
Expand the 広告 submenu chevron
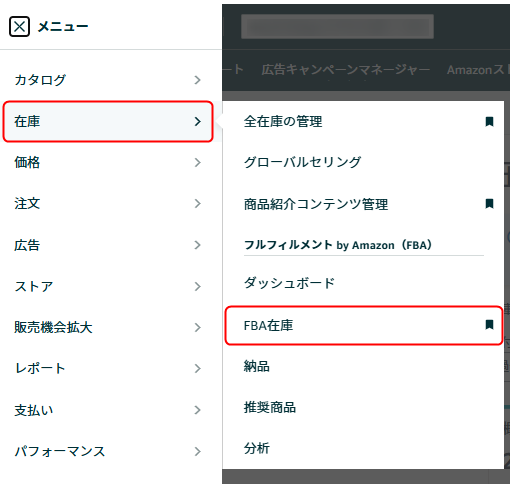(x=198, y=245)
